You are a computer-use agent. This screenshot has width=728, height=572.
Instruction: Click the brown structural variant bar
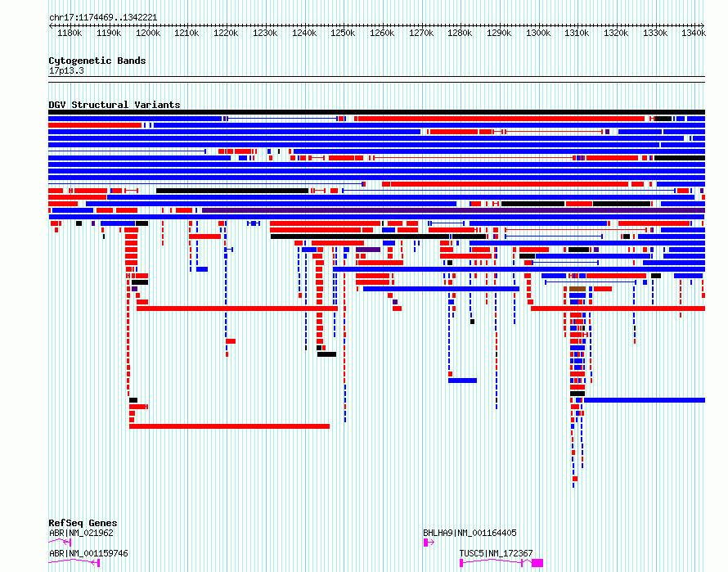click(x=577, y=289)
